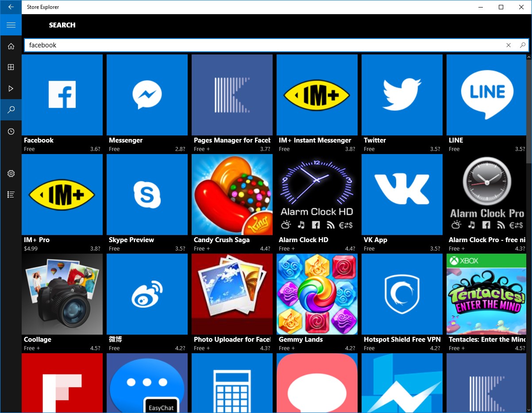The image size is (532, 413).
Task: Click the 'VK App' title text
Action: pyautogui.click(x=375, y=240)
